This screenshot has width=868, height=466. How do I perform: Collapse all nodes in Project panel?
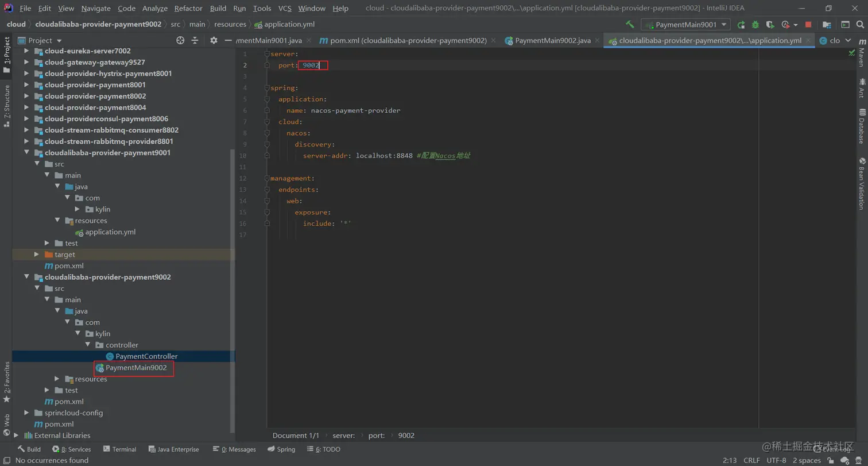point(195,40)
